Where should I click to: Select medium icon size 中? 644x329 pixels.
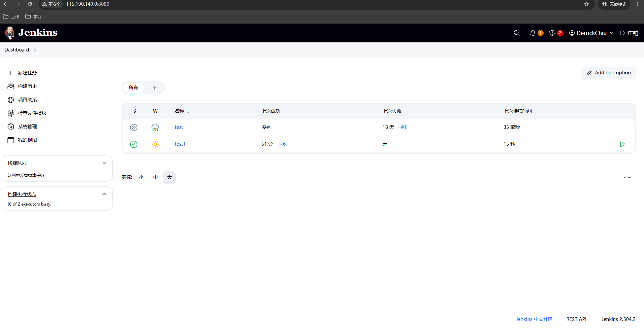tap(155, 178)
